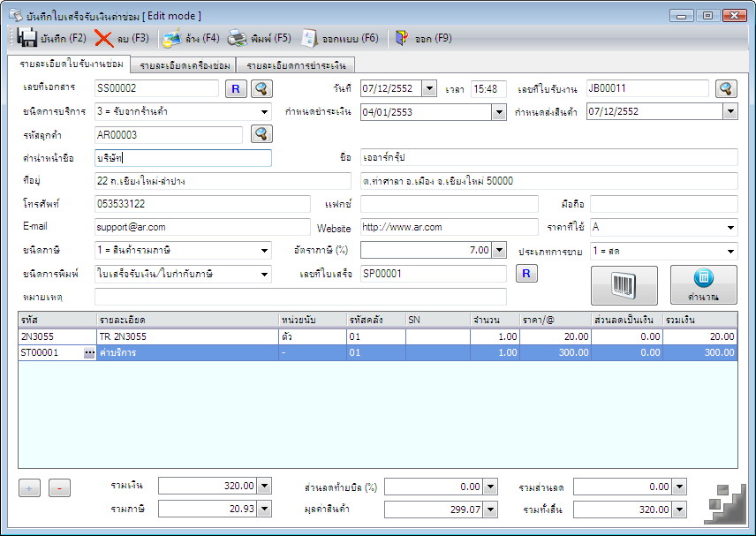
Task: Select the 2N3055 code cell
Action: coord(57,337)
